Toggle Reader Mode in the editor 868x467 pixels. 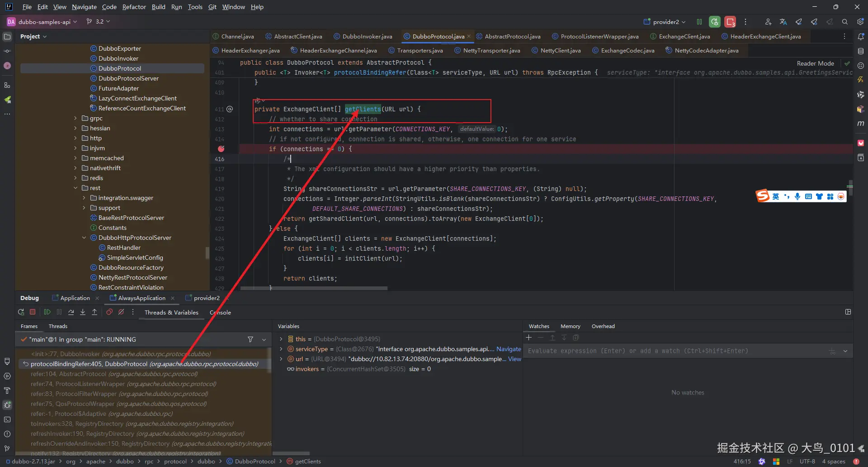[x=815, y=63]
